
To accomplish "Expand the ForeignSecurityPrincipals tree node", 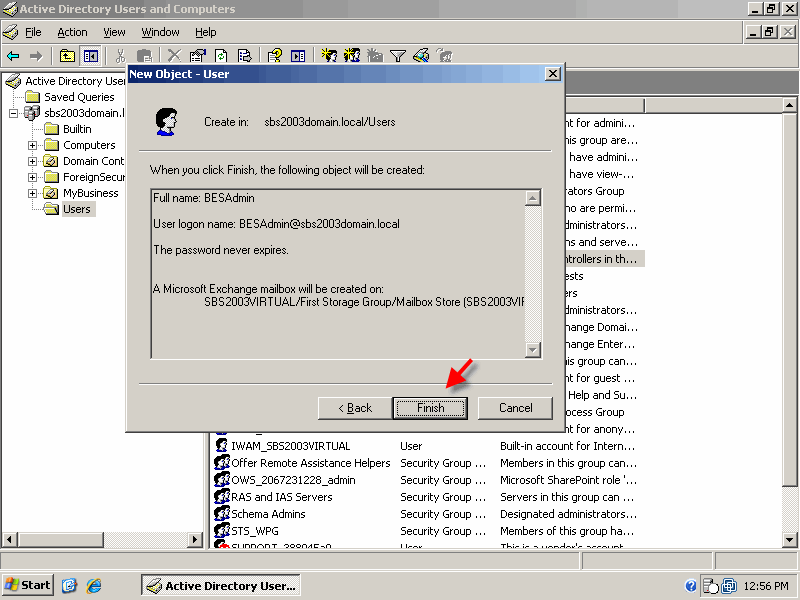I will tap(32, 178).
